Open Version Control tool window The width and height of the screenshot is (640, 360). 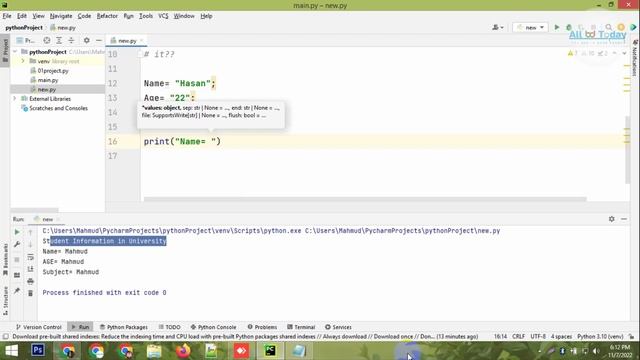point(38,327)
